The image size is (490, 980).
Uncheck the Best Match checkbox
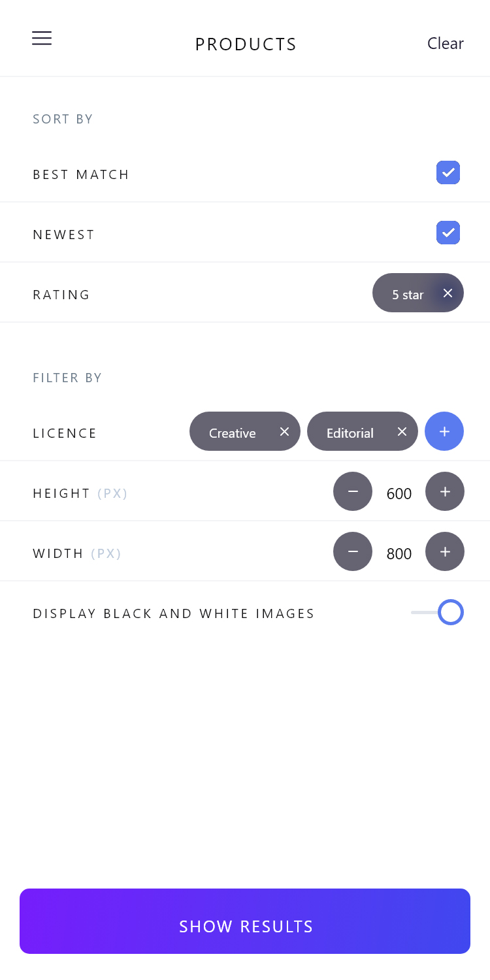coord(448,172)
